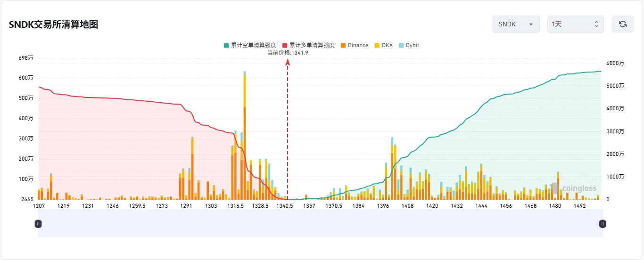Click the orange Binance legend swatch

point(343,45)
